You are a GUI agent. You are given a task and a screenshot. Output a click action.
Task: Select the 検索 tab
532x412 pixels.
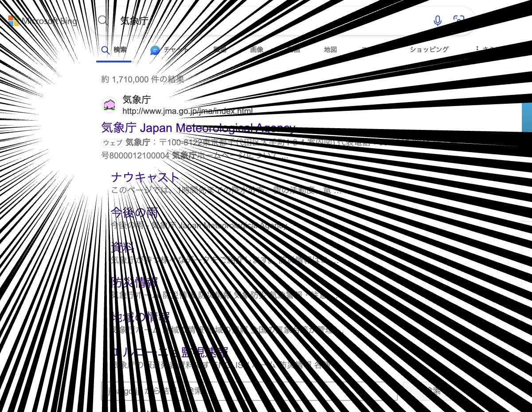point(114,50)
